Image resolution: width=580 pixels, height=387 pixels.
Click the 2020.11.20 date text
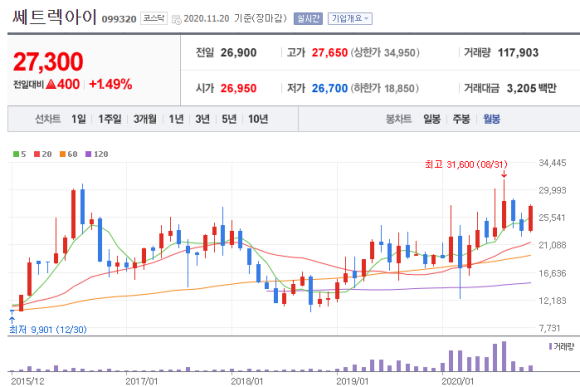(x=206, y=18)
